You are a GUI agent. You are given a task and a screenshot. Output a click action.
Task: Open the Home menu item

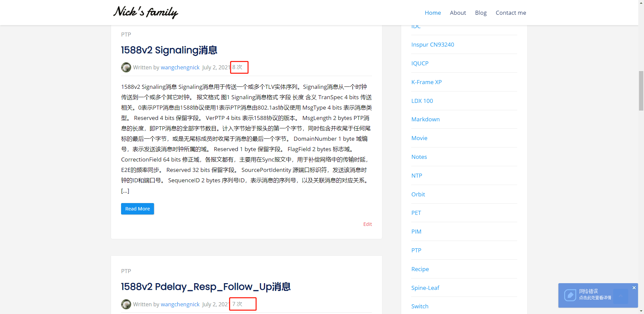433,13
